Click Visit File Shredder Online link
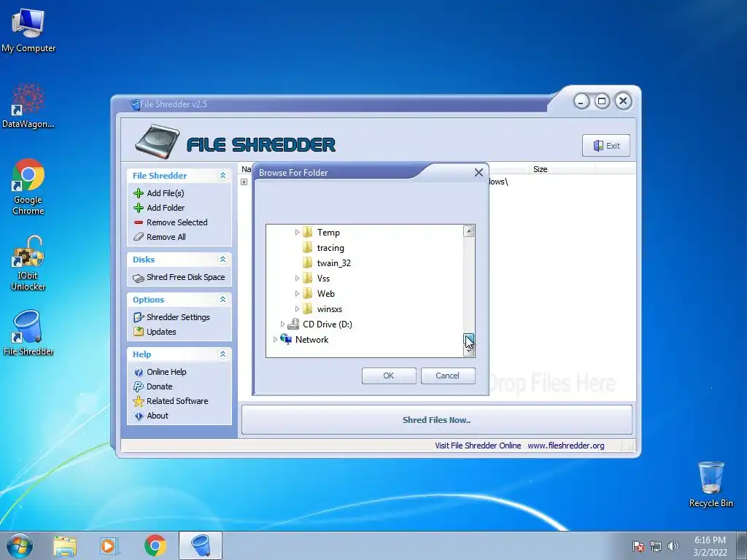747x560 pixels. (x=478, y=446)
